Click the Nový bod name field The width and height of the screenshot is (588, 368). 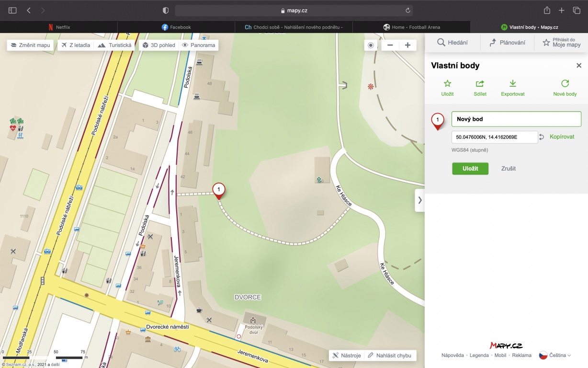pos(516,119)
